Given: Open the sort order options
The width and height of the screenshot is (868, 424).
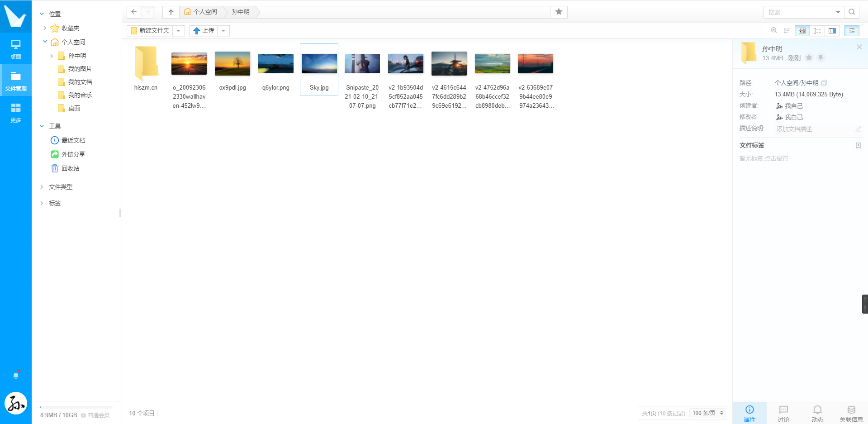Looking at the screenshot, I should (787, 30).
